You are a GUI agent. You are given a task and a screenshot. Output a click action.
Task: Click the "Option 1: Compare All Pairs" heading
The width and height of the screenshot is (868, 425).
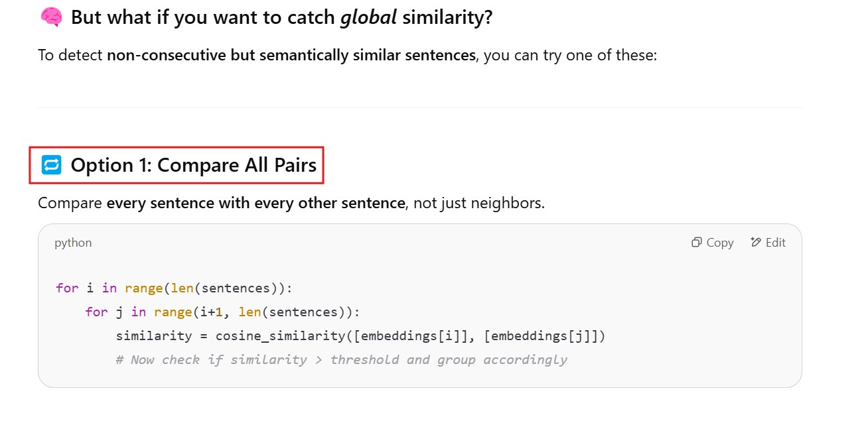tap(193, 164)
